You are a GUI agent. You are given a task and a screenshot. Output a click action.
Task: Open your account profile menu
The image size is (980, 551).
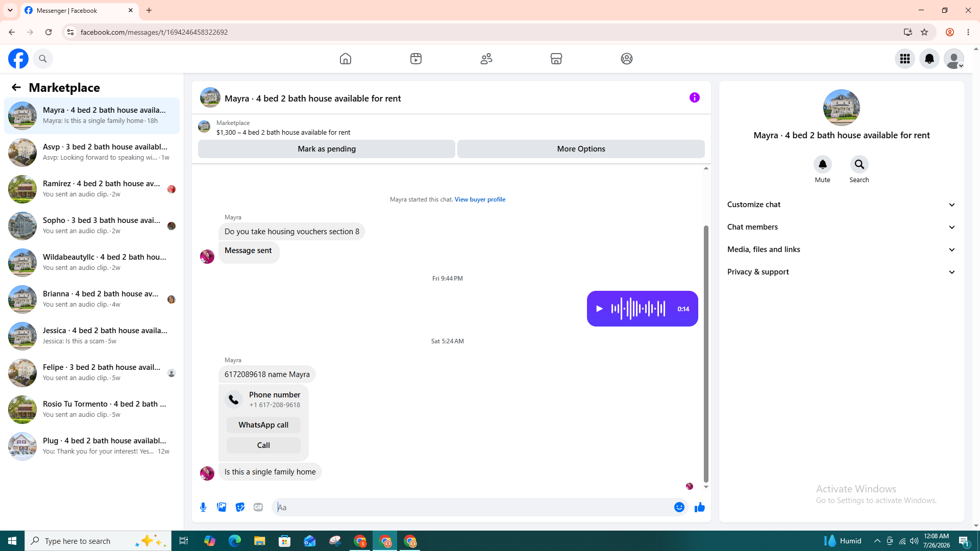[954, 59]
